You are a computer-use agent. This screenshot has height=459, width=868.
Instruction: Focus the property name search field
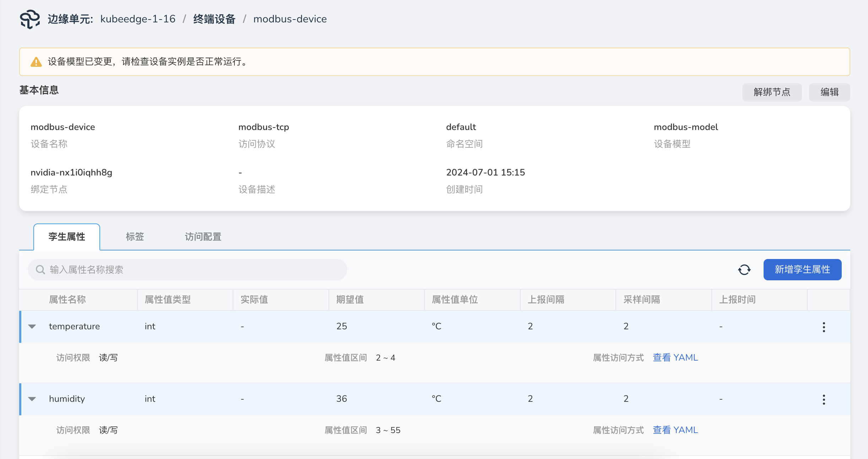click(x=192, y=270)
